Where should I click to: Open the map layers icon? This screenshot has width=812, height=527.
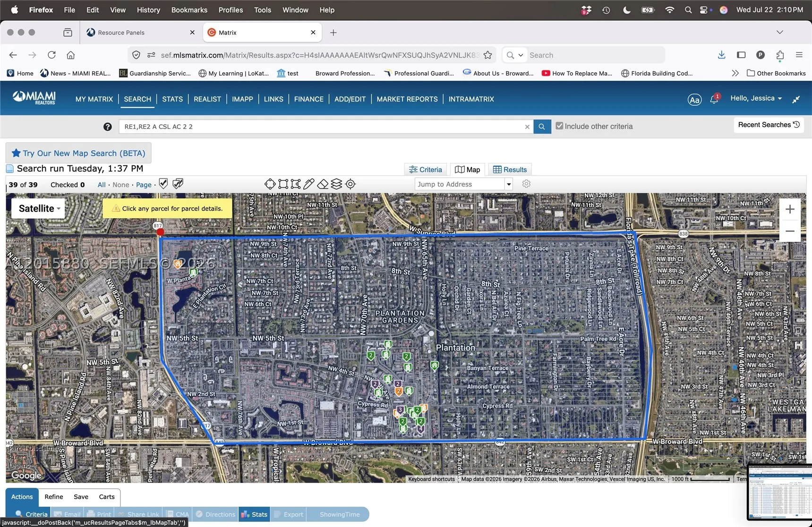pyautogui.click(x=336, y=184)
